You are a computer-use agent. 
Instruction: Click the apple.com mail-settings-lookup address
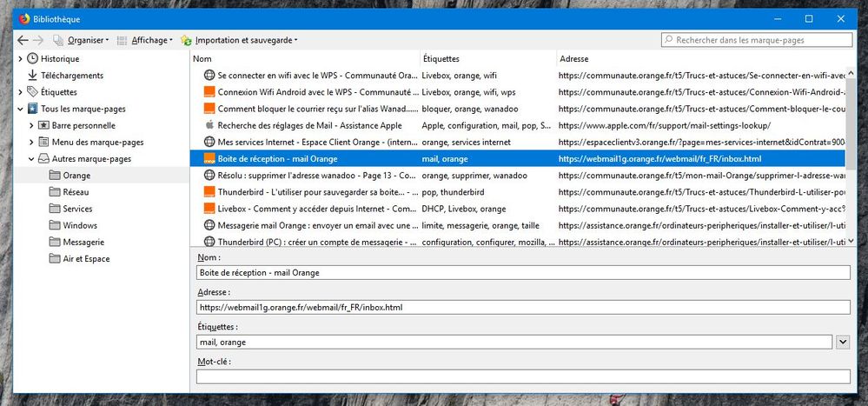665,126
